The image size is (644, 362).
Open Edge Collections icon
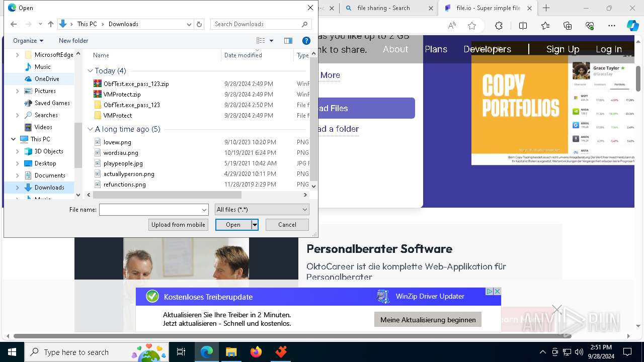[x=568, y=26]
